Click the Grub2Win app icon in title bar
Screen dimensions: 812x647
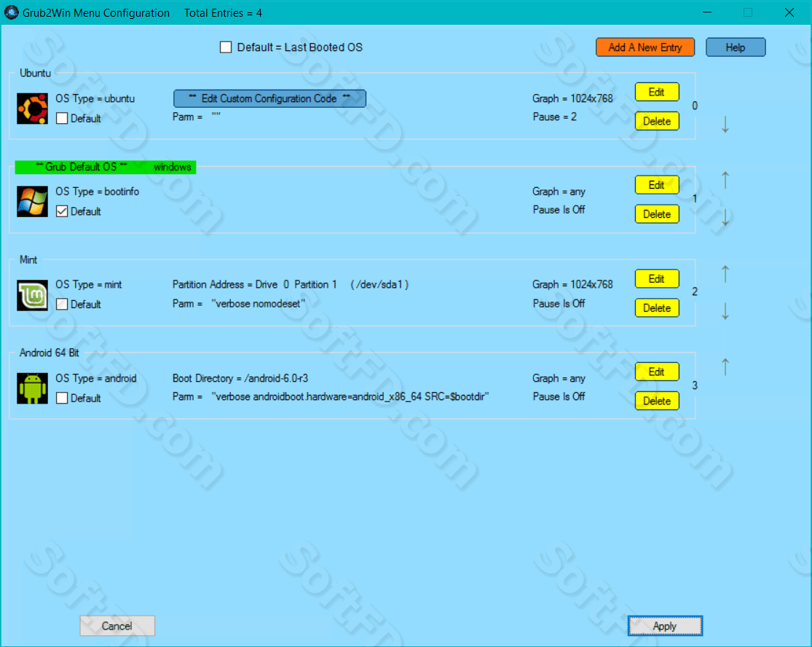(11, 12)
